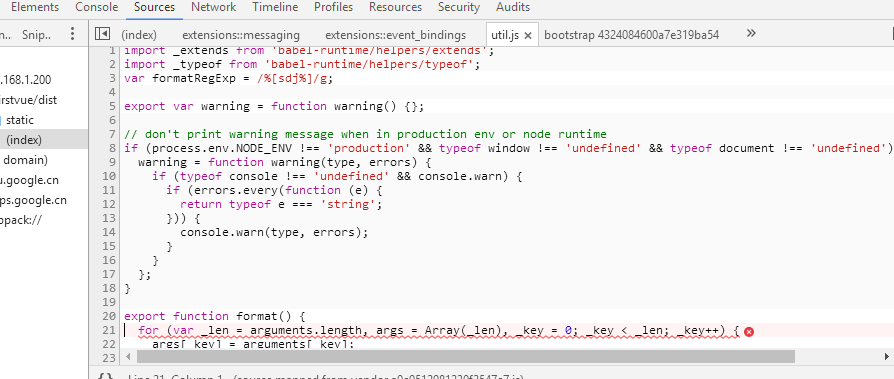This screenshot has width=894, height=379.
Task: Set breakpoint on line number 14
Action: pos(108,233)
